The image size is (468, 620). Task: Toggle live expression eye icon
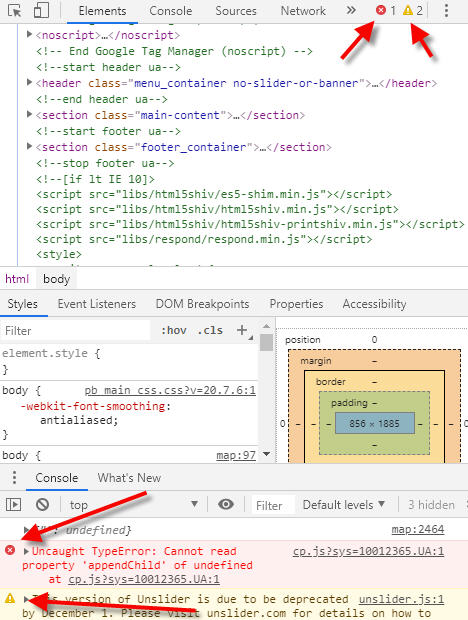pyautogui.click(x=226, y=504)
